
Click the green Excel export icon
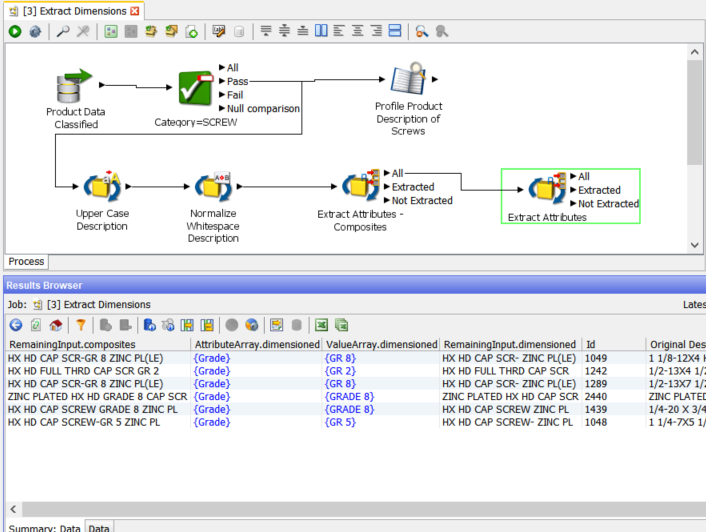[x=321, y=325]
